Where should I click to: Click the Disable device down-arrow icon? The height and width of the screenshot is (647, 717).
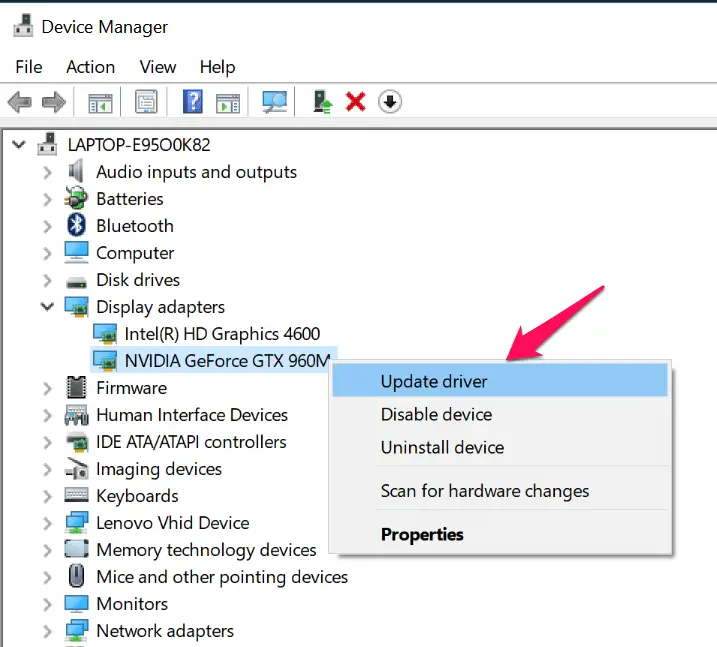(x=390, y=102)
